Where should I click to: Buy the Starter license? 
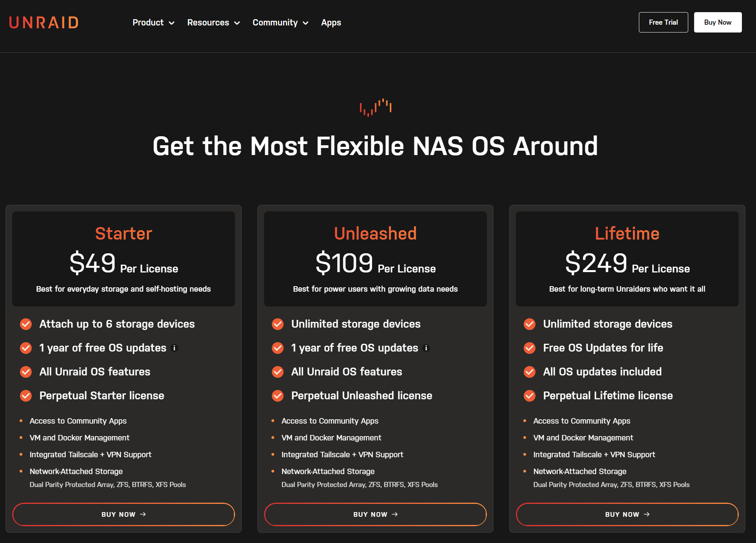123,514
